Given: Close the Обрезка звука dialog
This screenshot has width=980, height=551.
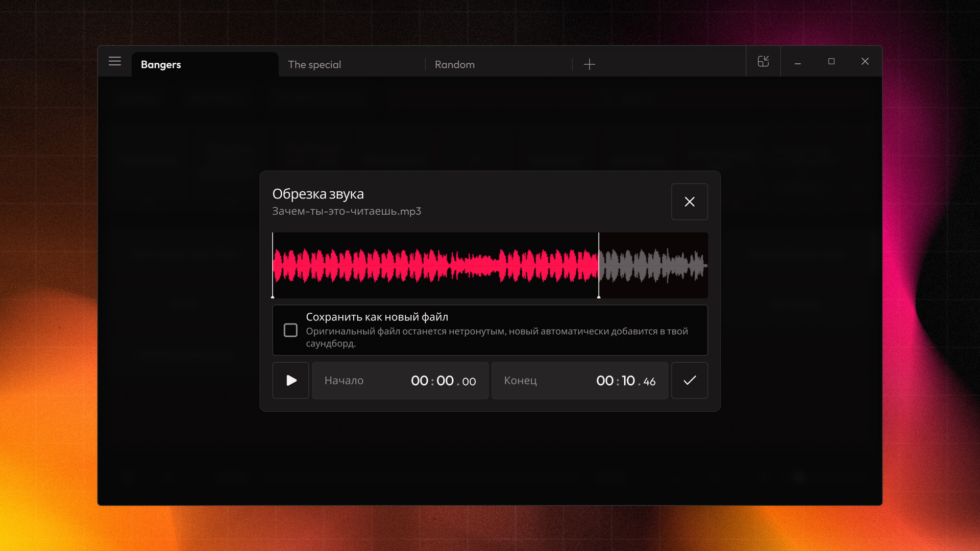Looking at the screenshot, I should point(690,202).
